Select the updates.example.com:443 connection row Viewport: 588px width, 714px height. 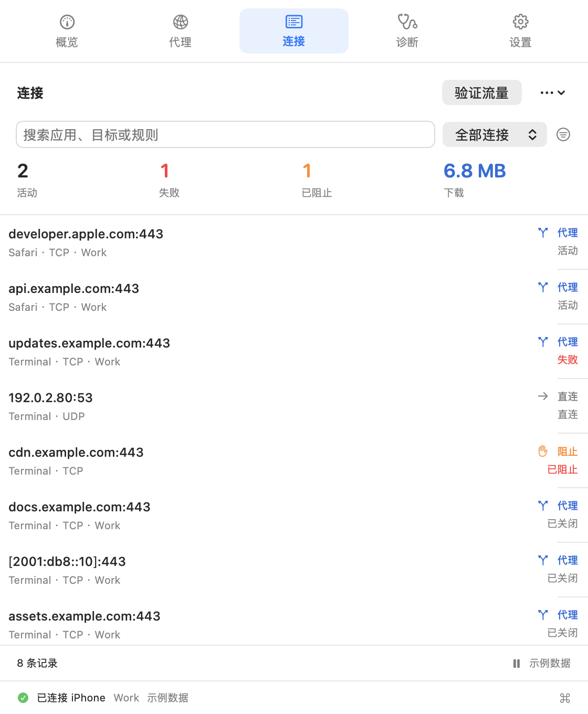294,352
